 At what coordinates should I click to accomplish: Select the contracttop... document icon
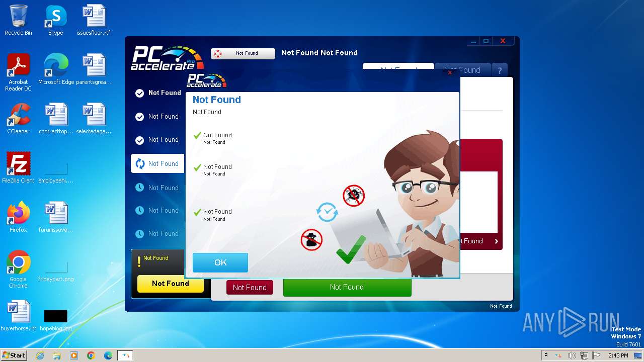(x=56, y=119)
